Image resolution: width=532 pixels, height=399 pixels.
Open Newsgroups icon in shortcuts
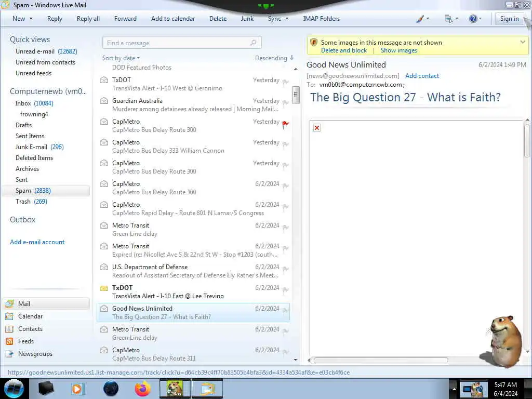[x=9, y=354]
